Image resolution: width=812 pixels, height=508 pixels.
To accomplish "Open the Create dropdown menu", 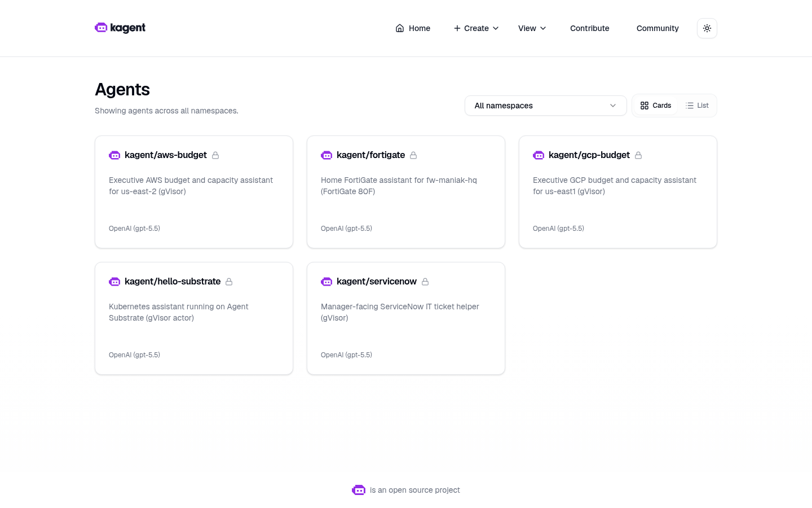I will coord(476,28).
